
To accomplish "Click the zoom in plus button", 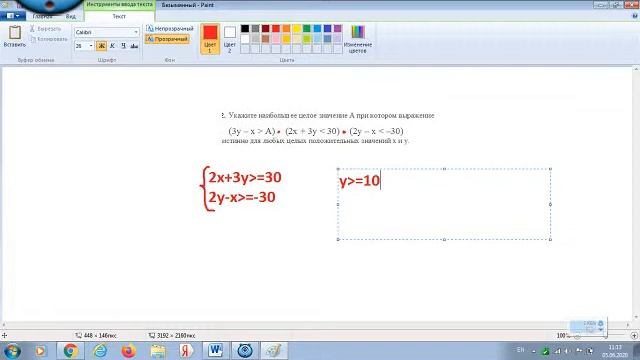I will (x=634, y=336).
